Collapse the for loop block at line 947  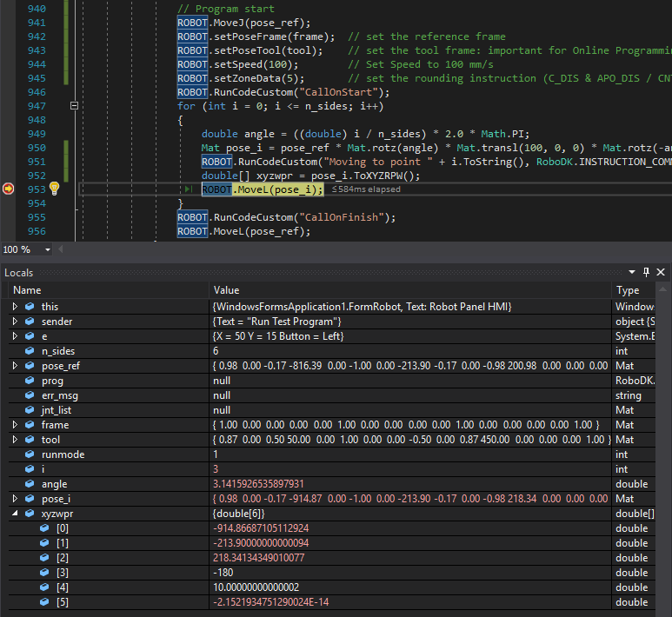(74, 106)
